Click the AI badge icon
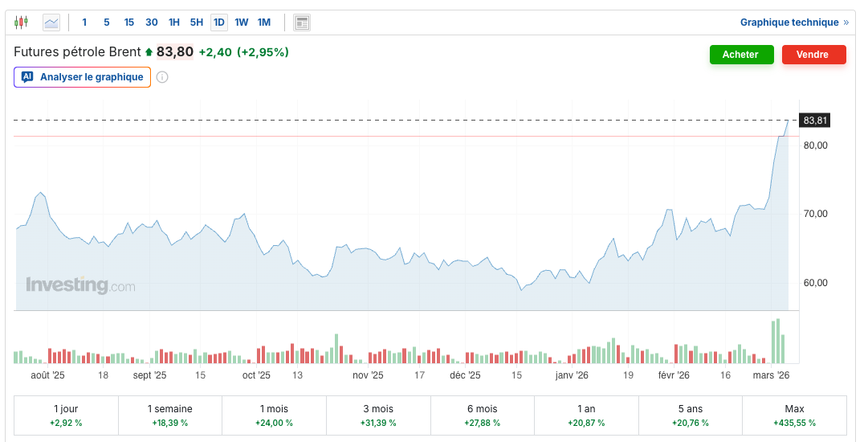The width and height of the screenshot is (868, 442). 27,77
